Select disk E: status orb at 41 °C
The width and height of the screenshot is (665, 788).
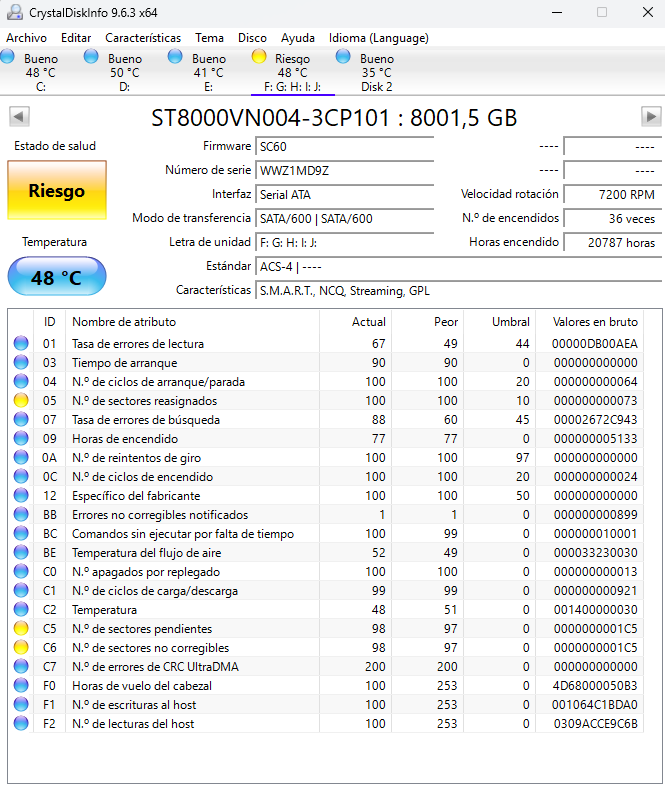[176, 58]
